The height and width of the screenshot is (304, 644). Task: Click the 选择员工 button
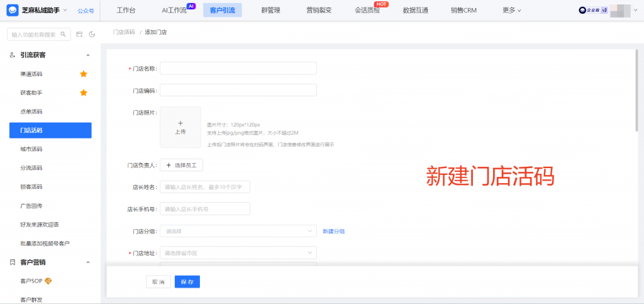click(181, 165)
